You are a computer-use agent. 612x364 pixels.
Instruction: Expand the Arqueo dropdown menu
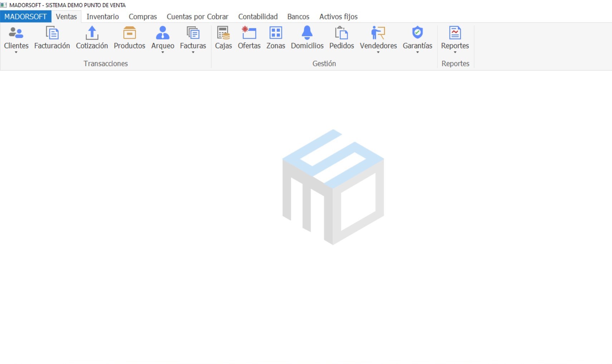[x=162, y=52]
